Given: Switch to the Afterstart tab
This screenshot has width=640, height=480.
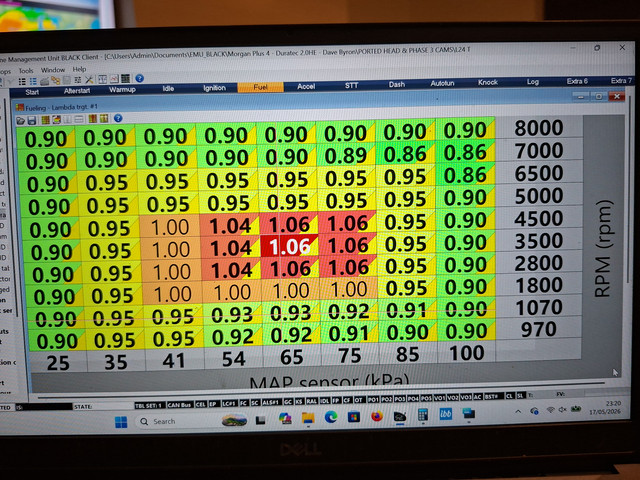Looking at the screenshot, I should pyautogui.click(x=77, y=91).
